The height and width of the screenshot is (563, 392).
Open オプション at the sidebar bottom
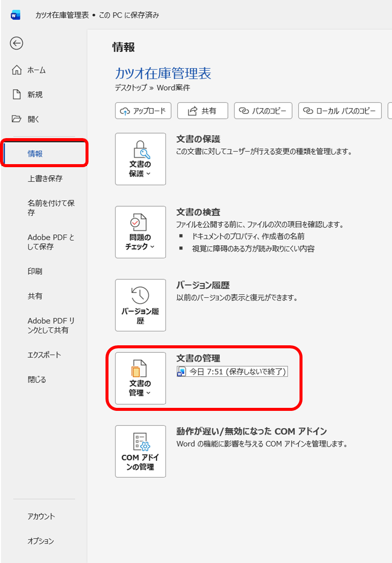click(40, 541)
